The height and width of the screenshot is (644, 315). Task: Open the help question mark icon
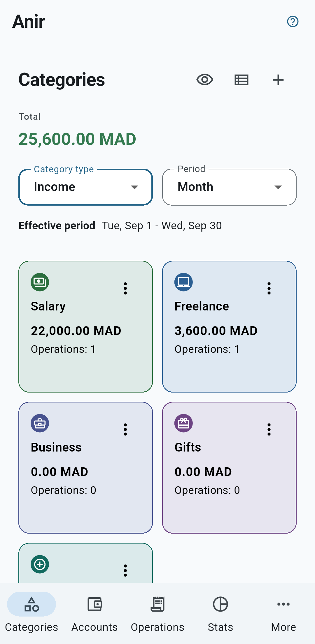point(293,21)
